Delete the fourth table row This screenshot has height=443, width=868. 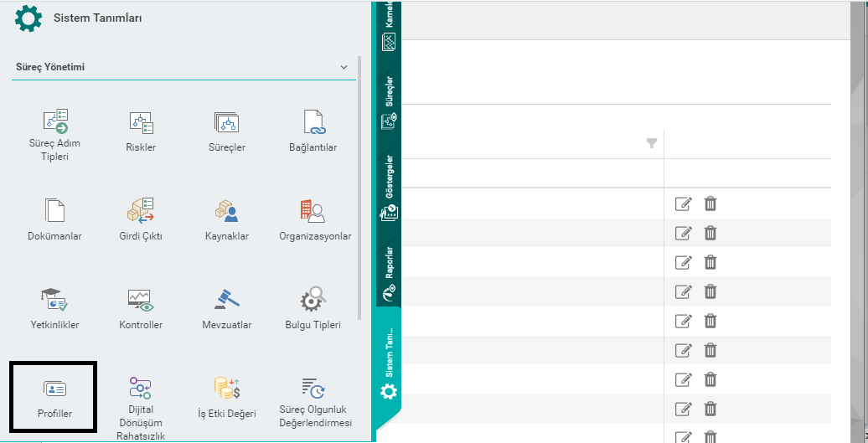point(710,291)
